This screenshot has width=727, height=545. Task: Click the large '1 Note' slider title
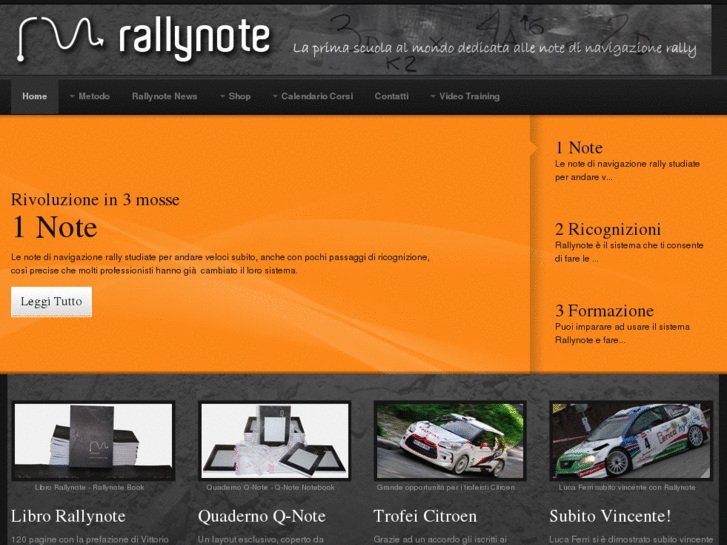point(54,227)
